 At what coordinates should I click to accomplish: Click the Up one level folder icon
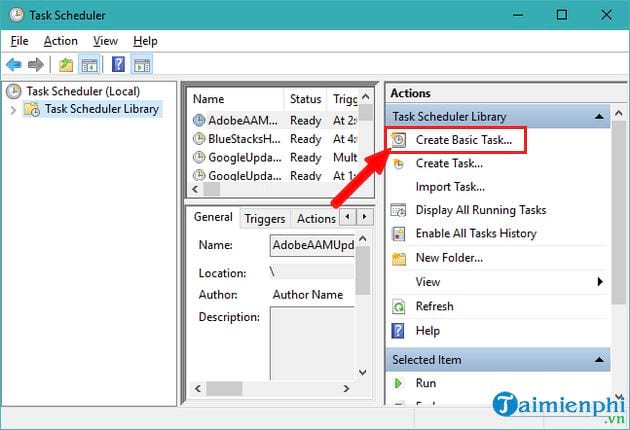pos(66,64)
